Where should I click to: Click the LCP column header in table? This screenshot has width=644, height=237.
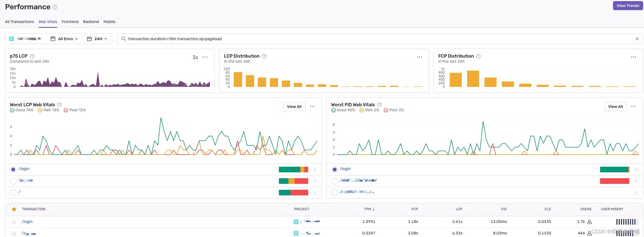(x=459, y=209)
